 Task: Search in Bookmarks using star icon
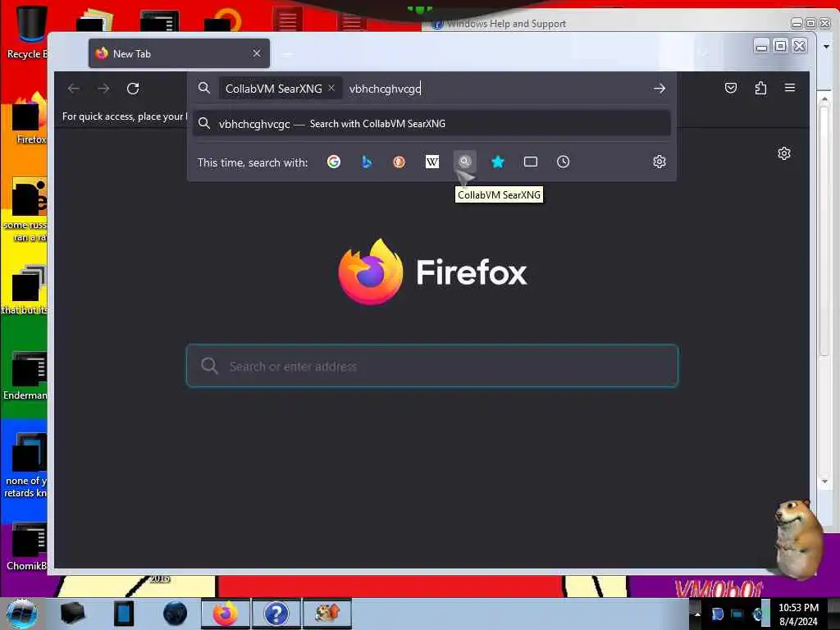pos(498,162)
